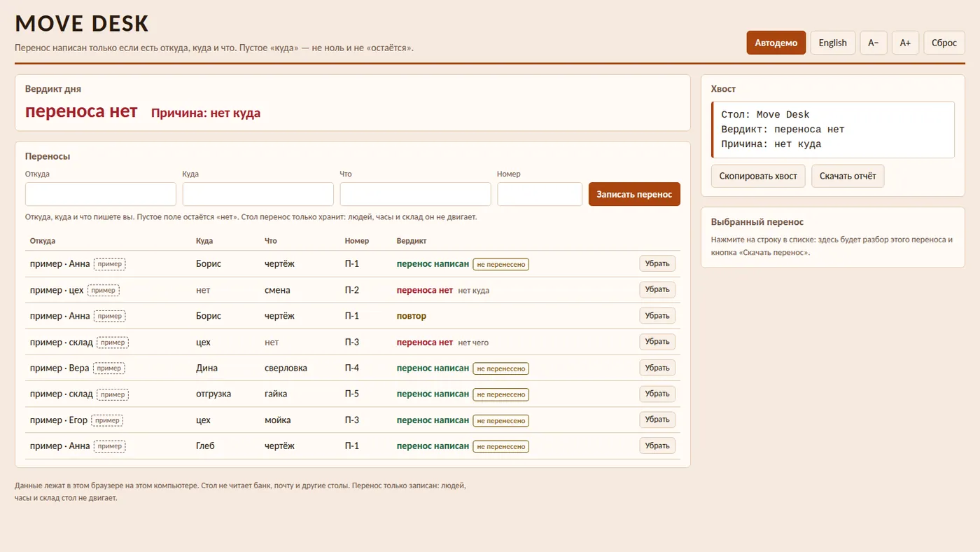
Task: Decrease font size with A− button
Action: pyautogui.click(x=874, y=43)
